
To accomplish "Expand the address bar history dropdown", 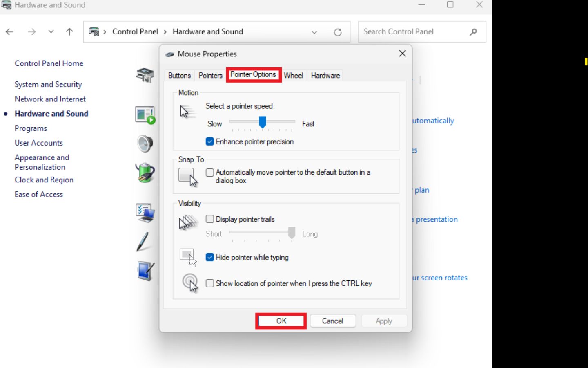I will [x=314, y=32].
